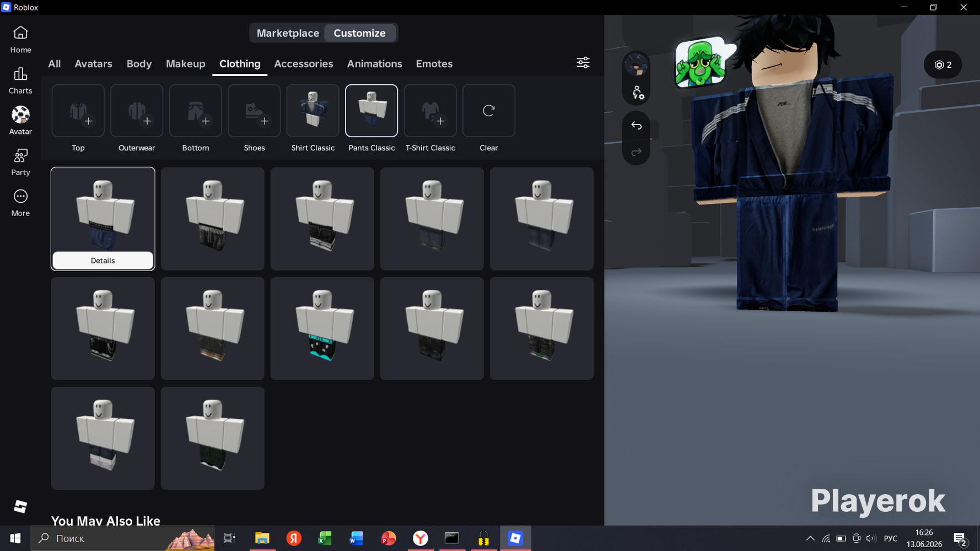
Task: Open the filter options icon
Action: click(x=583, y=63)
